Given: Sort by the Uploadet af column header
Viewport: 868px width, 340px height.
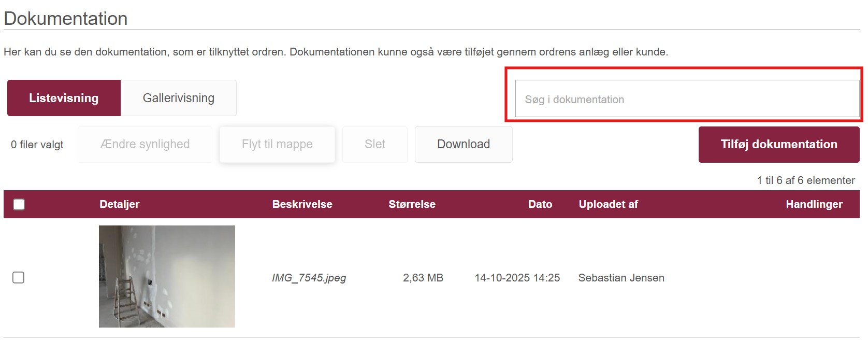Looking at the screenshot, I should pos(608,204).
